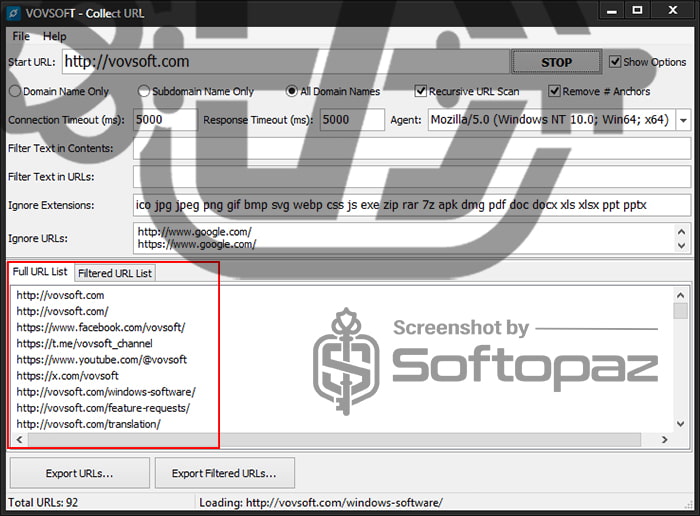Click Filter Text in URLs field

pos(412,177)
